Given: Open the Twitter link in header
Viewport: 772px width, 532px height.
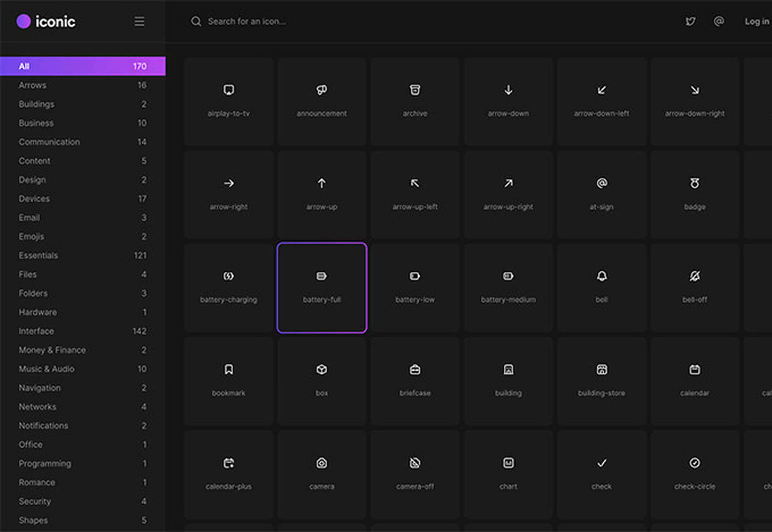Looking at the screenshot, I should point(690,21).
